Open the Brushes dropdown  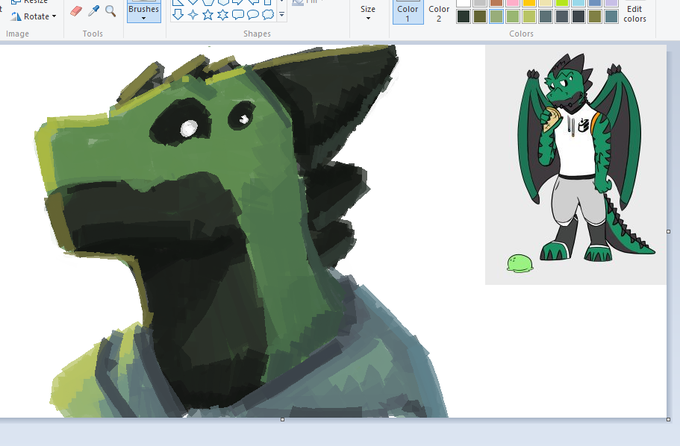pos(144,11)
